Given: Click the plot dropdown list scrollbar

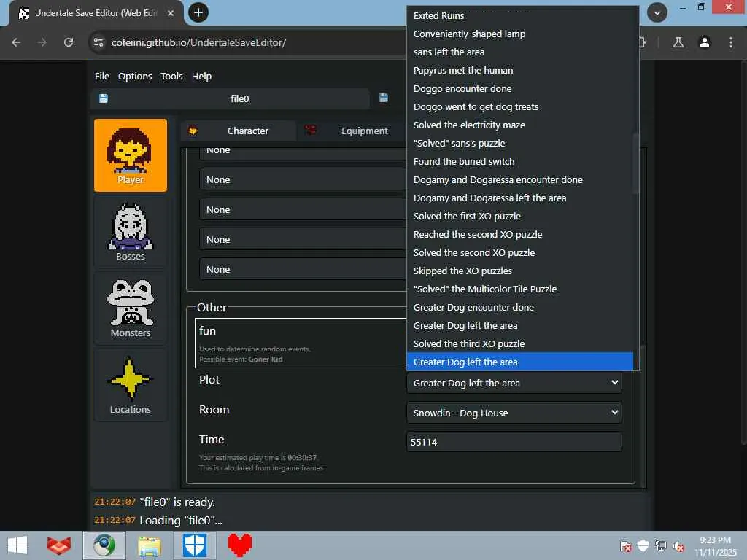Looking at the screenshot, I should pos(635,163).
